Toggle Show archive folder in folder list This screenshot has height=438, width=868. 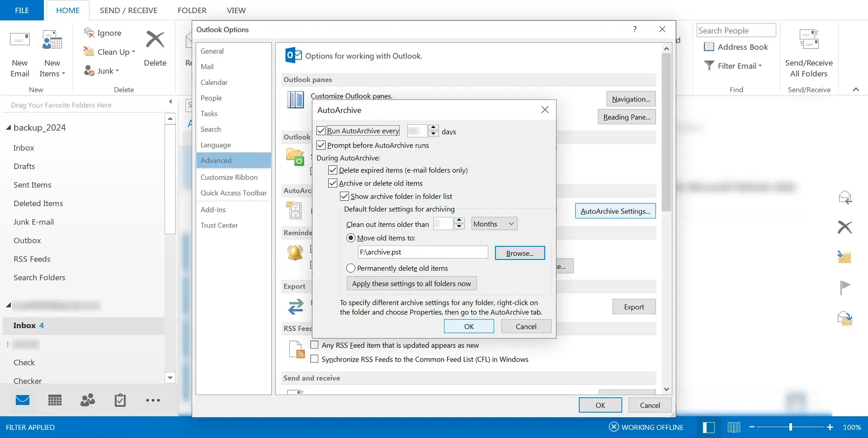pos(344,196)
